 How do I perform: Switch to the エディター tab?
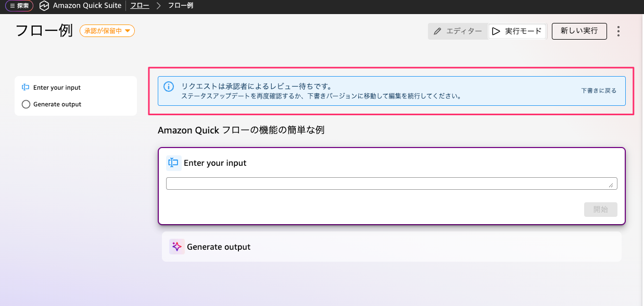[x=458, y=31]
